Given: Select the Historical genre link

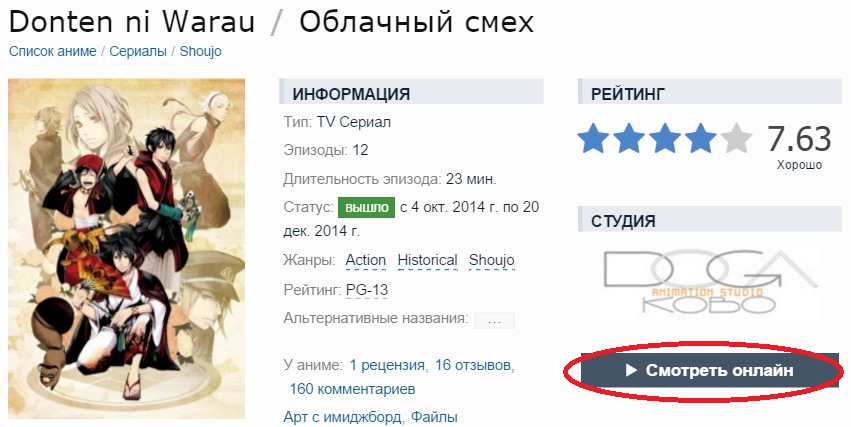Looking at the screenshot, I should point(428,260).
